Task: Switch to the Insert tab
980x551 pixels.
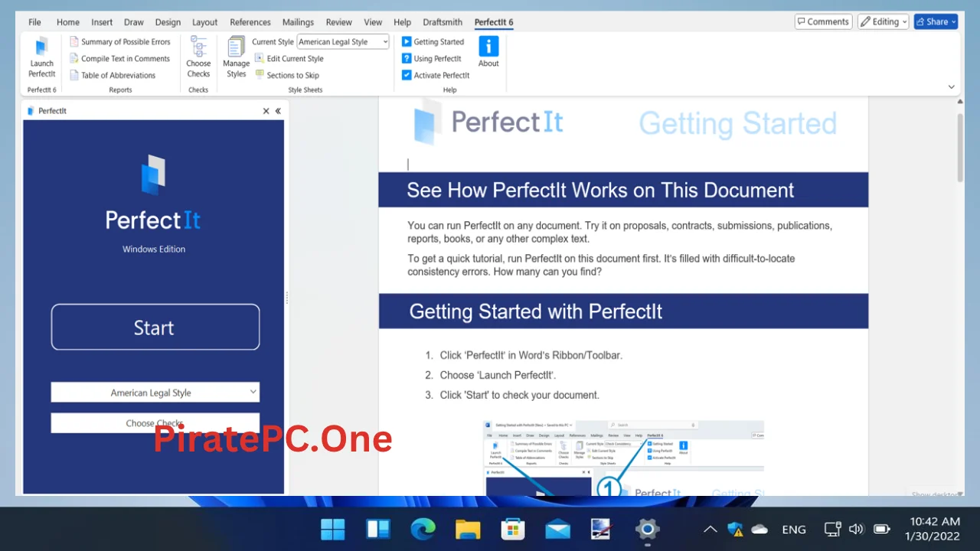Action: click(x=102, y=22)
